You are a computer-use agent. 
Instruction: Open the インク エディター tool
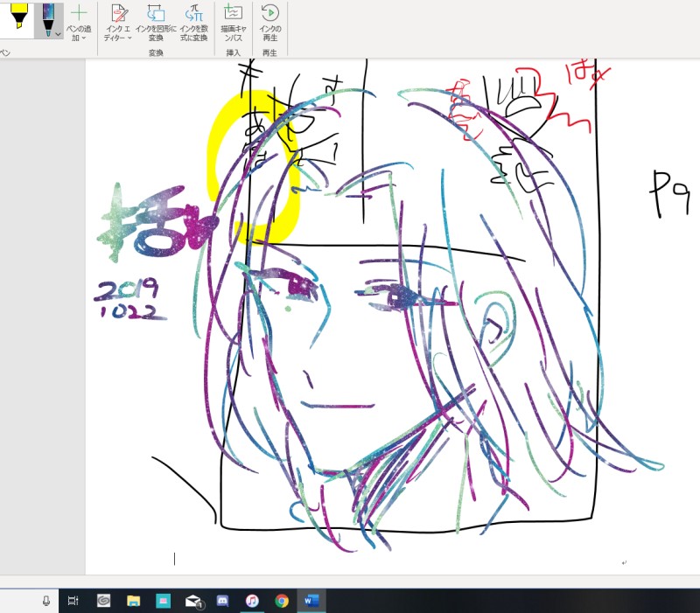click(118, 23)
